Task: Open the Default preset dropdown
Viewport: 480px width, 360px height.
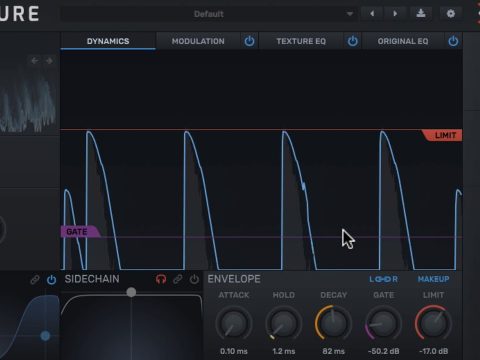Action: (209, 14)
